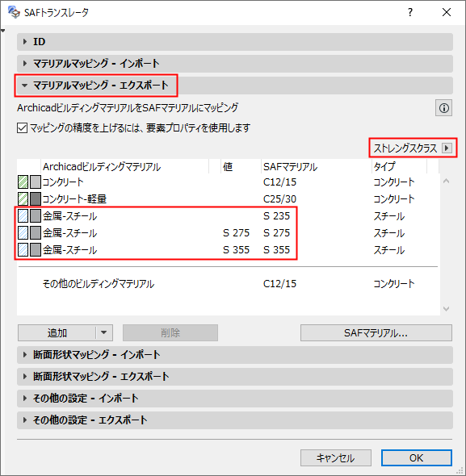Collapse マテリアルマッピング - エクスポート section
466x476 pixels.
click(235, 86)
